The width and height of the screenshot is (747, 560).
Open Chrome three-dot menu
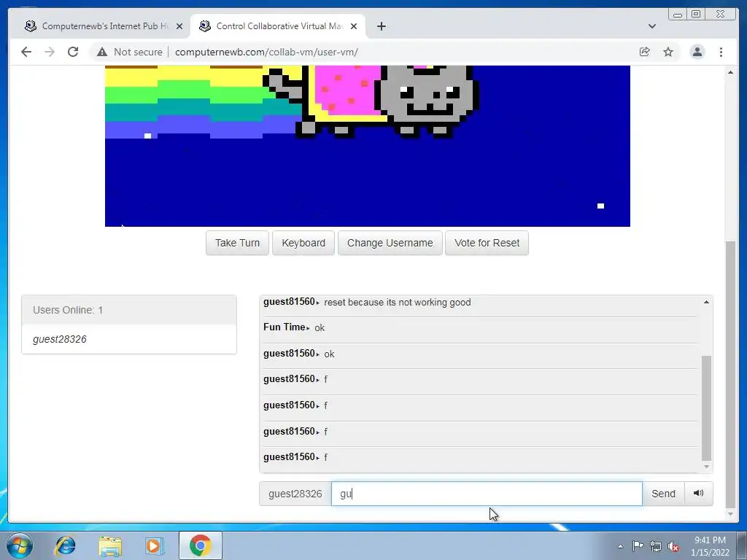[721, 52]
